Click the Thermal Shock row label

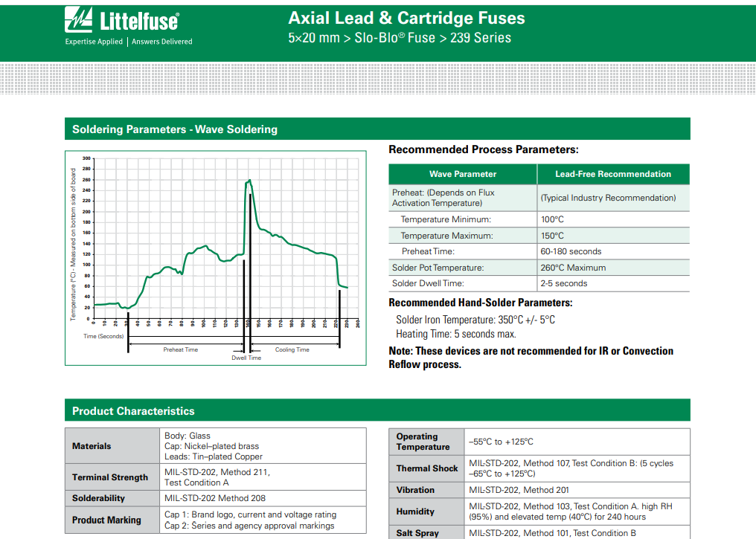pos(427,468)
